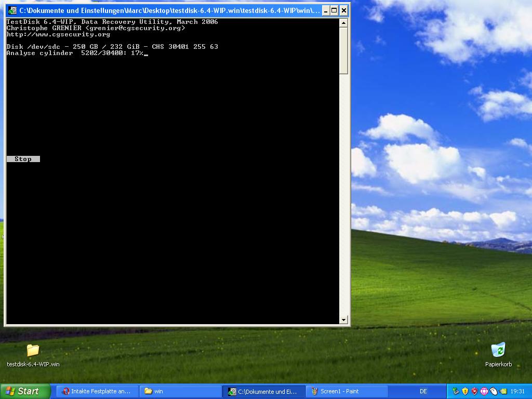Switch to Intakte Festplatte taskbar window

tap(97, 391)
